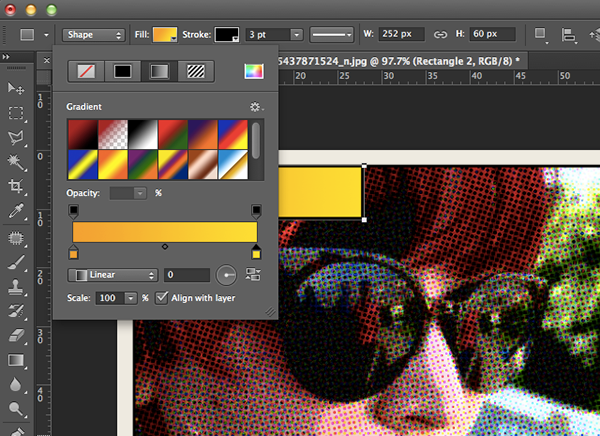Click the left orange gradient color stop
This screenshot has height=436, width=600.
(73, 253)
